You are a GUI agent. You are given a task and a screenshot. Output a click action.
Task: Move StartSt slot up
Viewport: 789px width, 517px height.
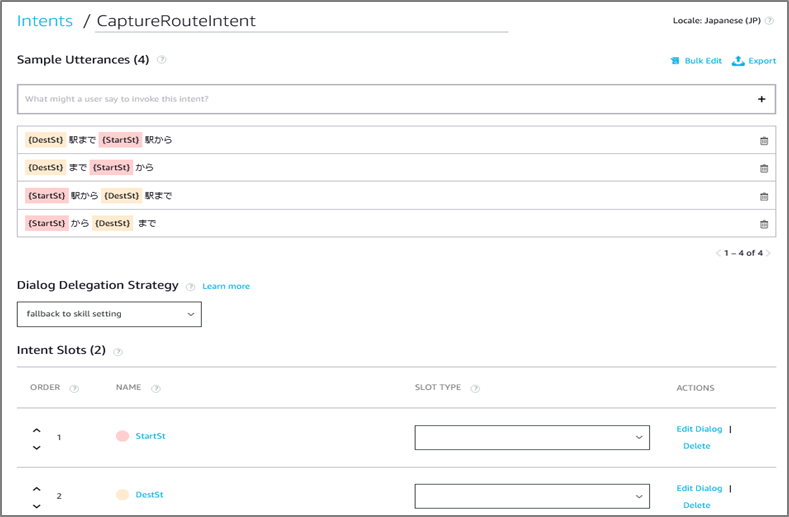[37, 430]
